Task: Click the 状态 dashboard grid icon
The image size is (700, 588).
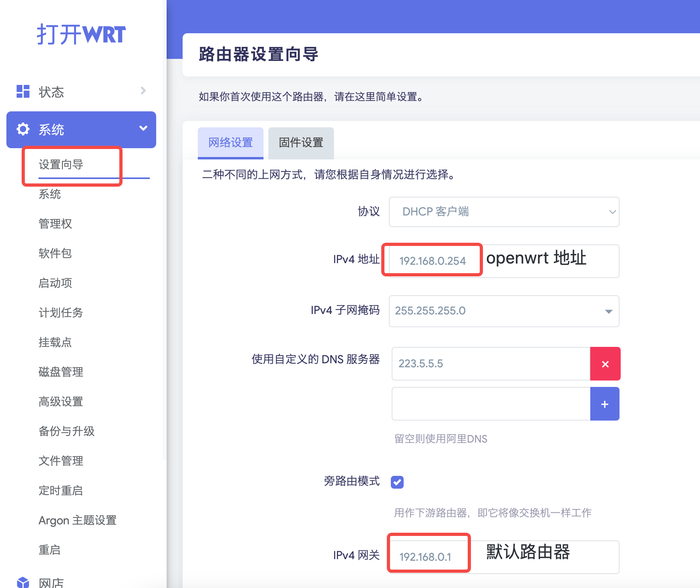Action: click(23, 91)
